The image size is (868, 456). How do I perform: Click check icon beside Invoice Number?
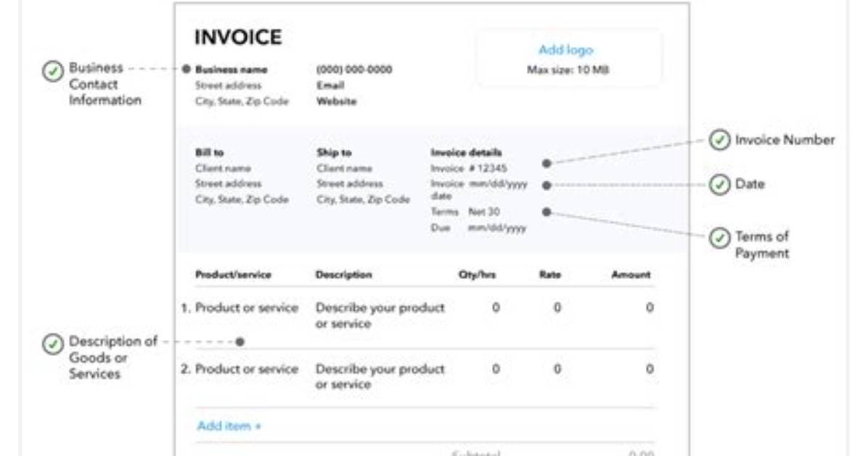coord(720,140)
